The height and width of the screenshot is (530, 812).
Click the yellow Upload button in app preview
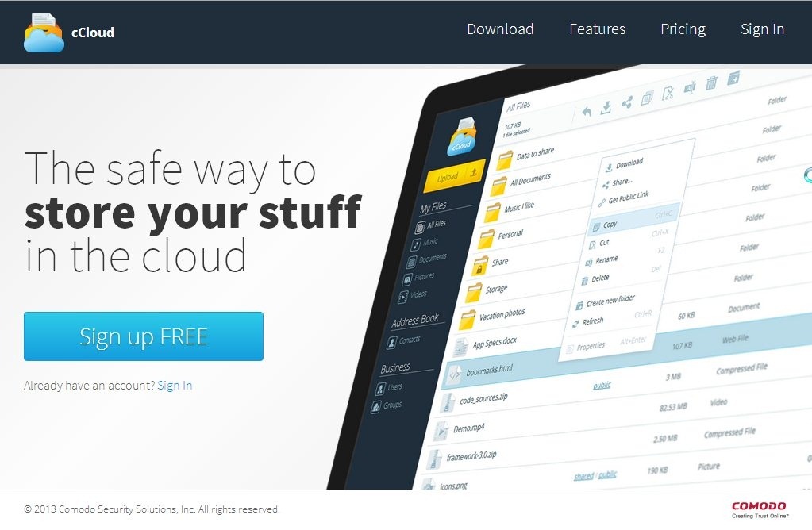[x=455, y=175]
